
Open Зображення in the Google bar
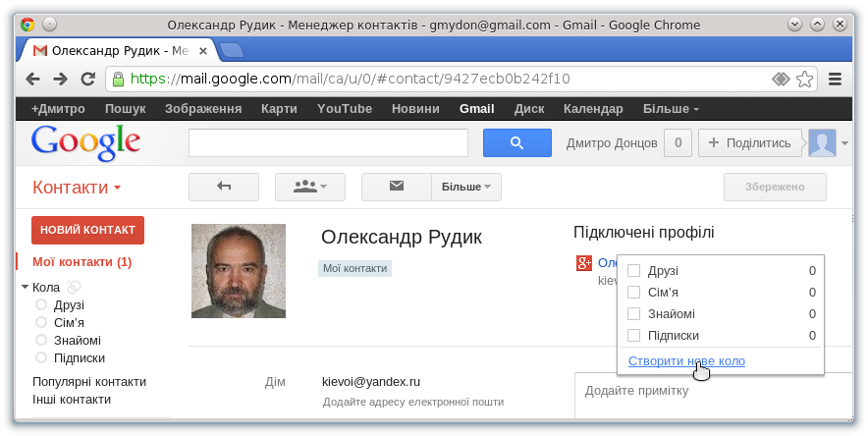click(203, 109)
